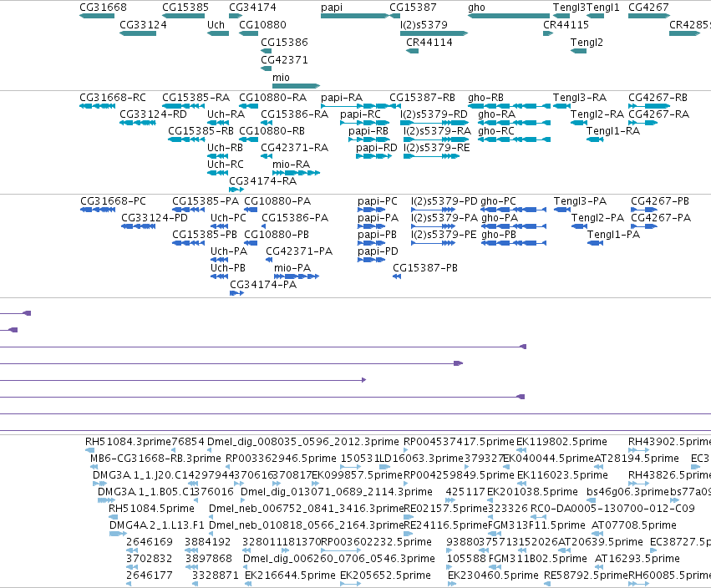Screen dimensions: 711x588
Task: Click the CG34174-PA protein label
Action: click(x=263, y=285)
